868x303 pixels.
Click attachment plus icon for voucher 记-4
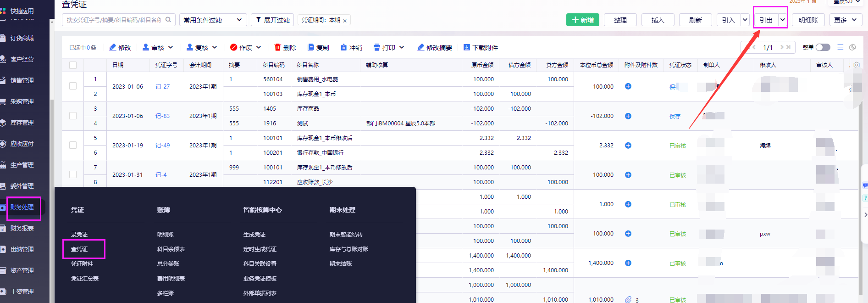(628, 174)
